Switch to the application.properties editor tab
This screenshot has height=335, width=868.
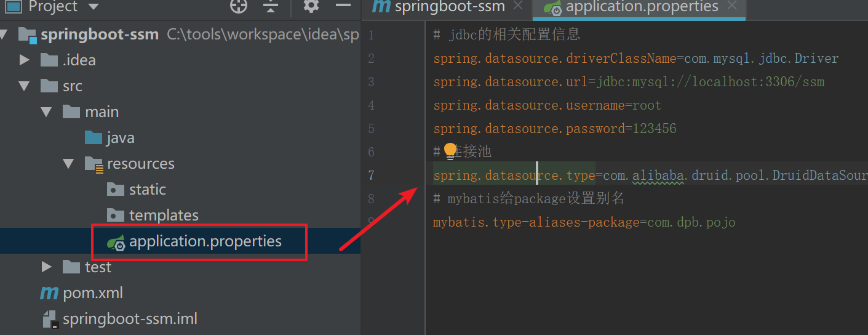coord(642,7)
